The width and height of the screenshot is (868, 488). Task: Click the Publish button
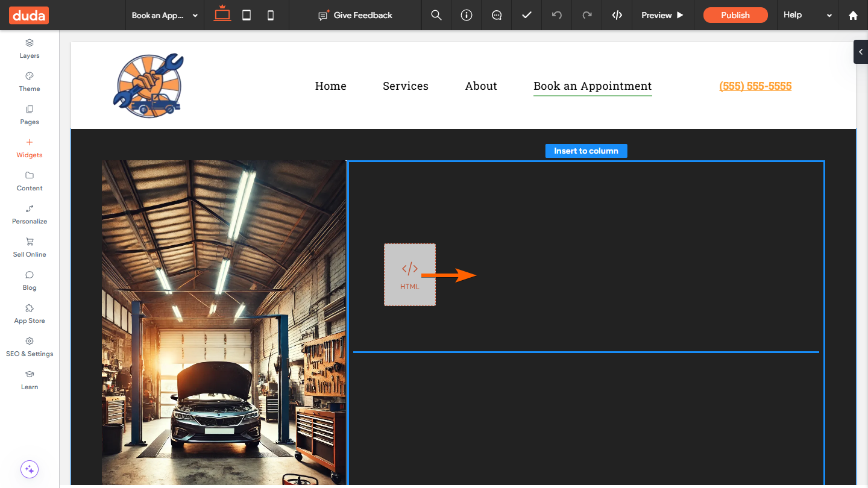coord(735,15)
